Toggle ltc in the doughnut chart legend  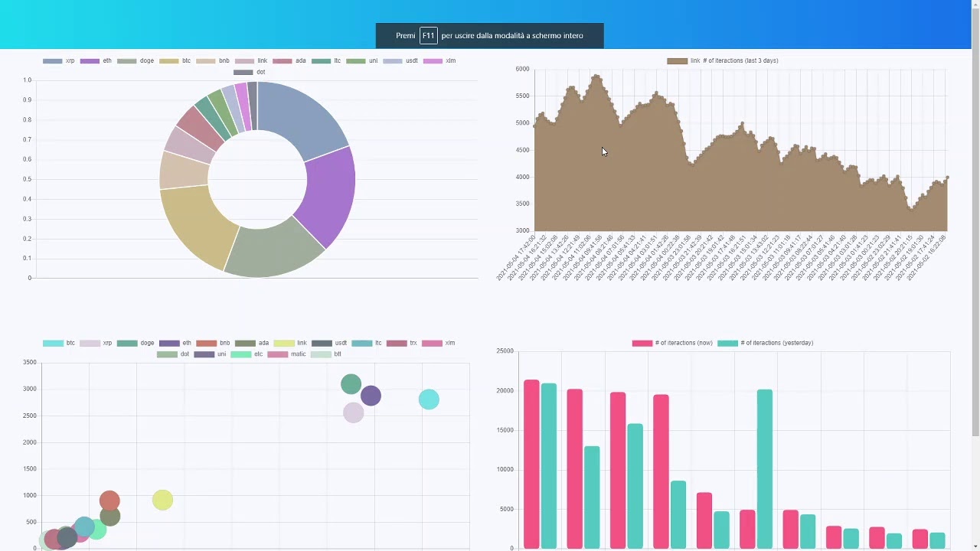[326, 60]
